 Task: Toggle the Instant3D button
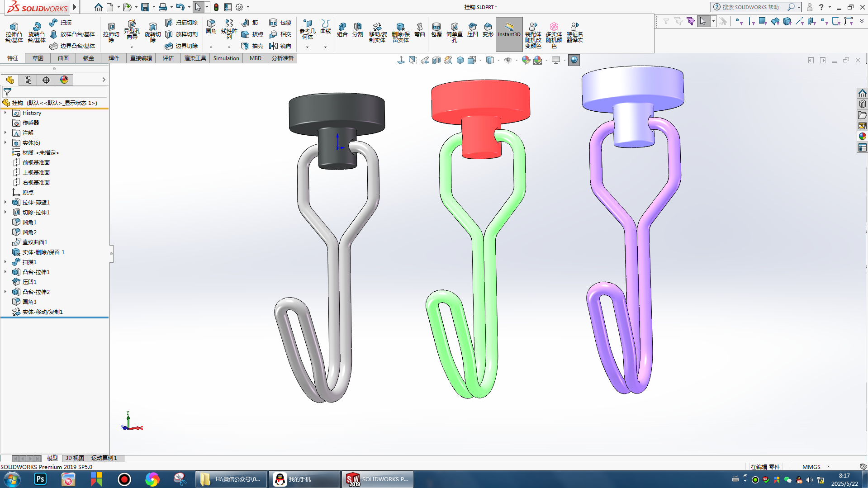(x=509, y=34)
